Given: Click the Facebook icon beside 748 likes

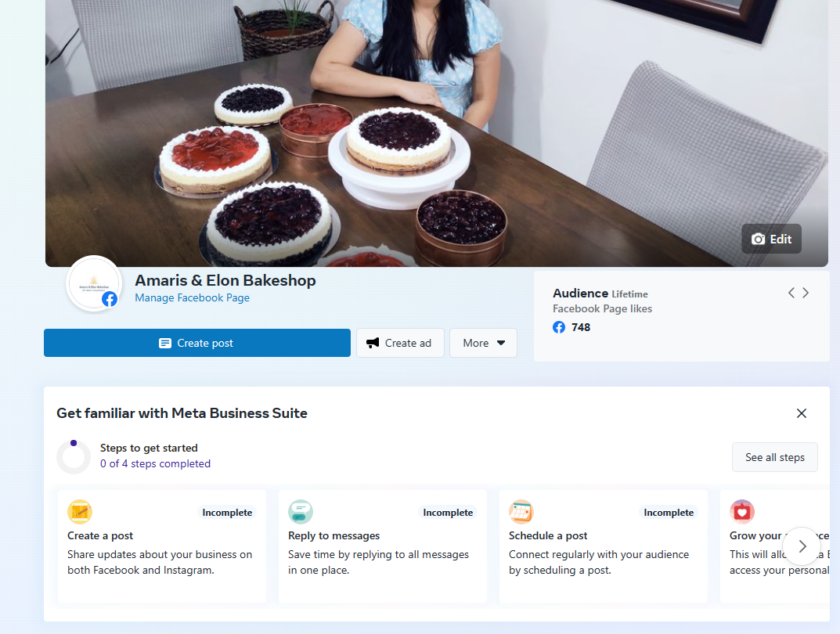Looking at the screenshot, I should [x=559, y=327].
